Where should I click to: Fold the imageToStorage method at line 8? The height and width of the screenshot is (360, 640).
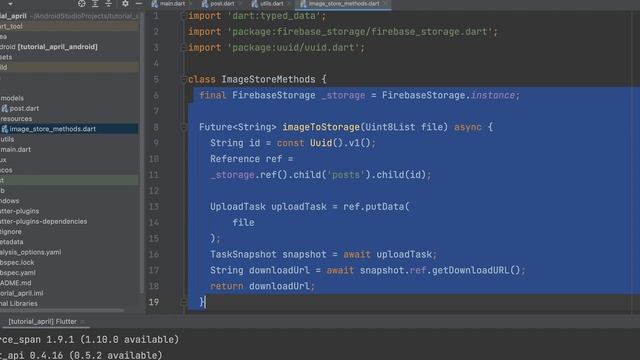(x=183, y=127)
